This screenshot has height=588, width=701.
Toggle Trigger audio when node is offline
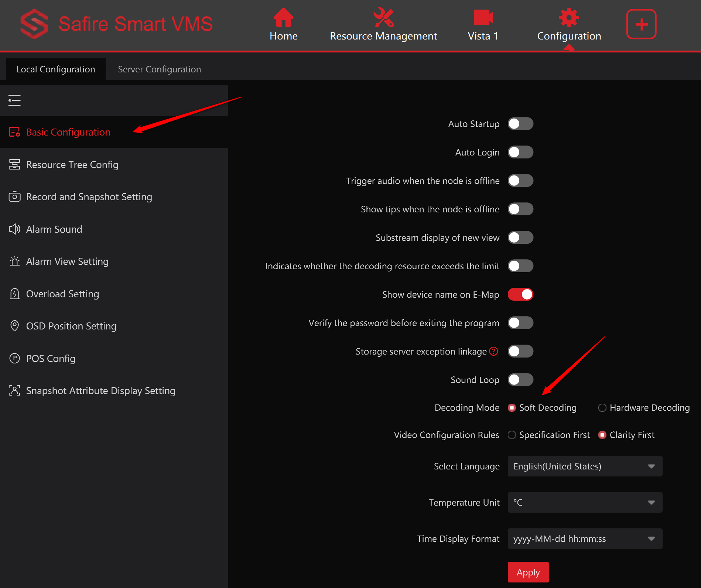coord(520,181)
